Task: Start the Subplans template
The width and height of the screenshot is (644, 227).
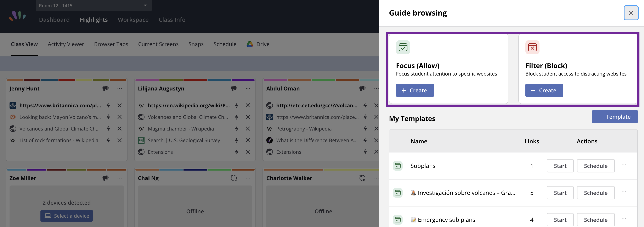Action: click(560, 166)
